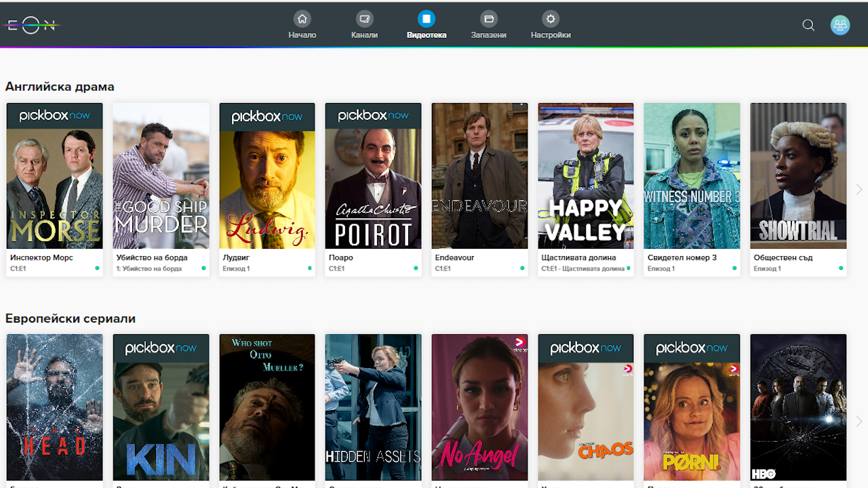Open The Head poster

[55, 407]
